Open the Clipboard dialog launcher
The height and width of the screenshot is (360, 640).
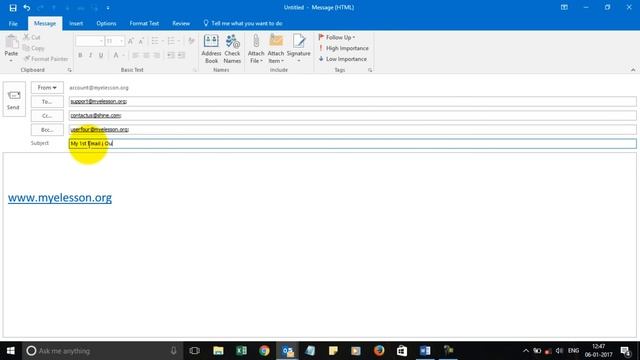point(69,70)
